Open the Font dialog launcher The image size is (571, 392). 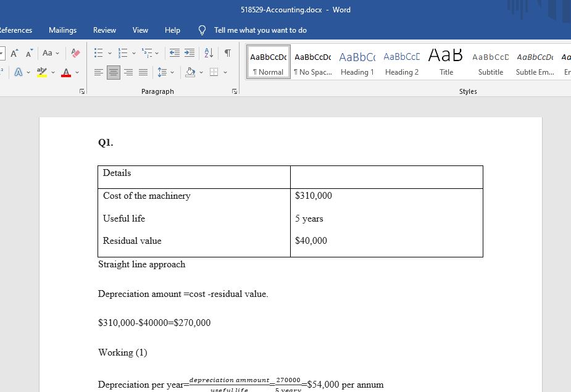pyautogui.click(x=82, y=91)
